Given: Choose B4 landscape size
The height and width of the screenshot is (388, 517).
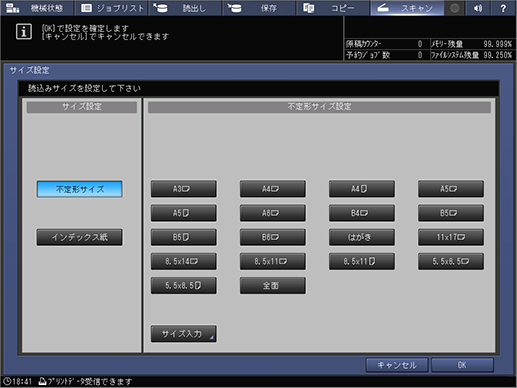Looking at the screenshot, I should (x=362, y=213).
